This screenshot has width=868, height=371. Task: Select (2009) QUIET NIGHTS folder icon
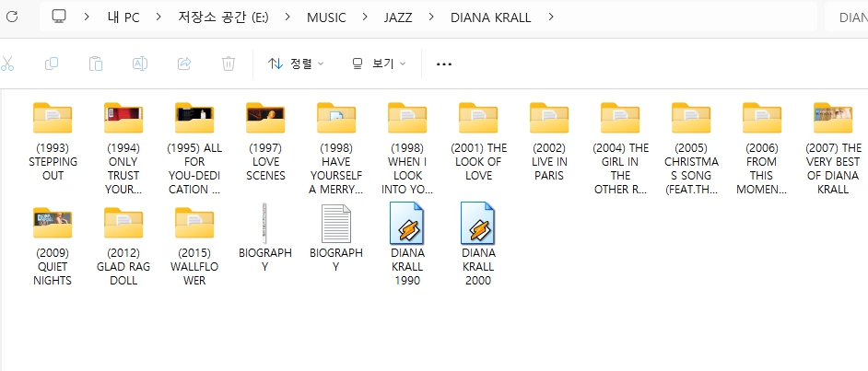[x=53, y=223]
